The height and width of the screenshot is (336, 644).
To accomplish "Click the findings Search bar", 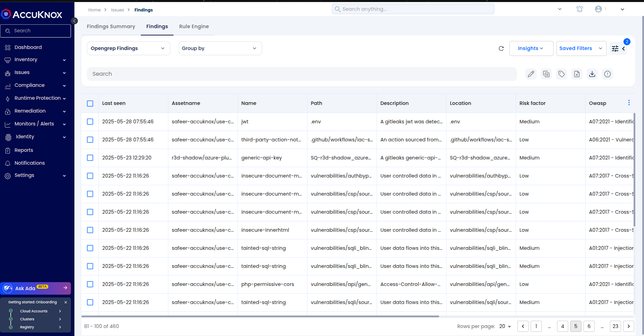I will point(302,74).
